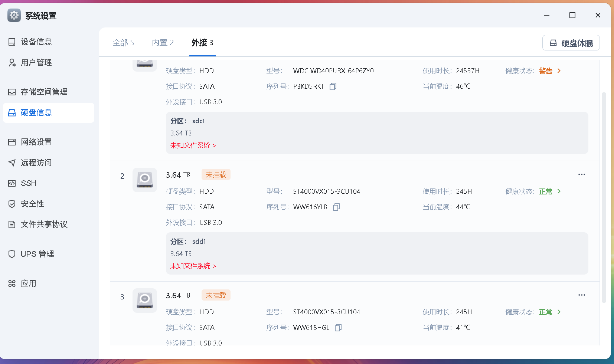This screenshot has height=364, width=614.
Task: Select 硬盘信息 sidebar item
Action: 48,112
